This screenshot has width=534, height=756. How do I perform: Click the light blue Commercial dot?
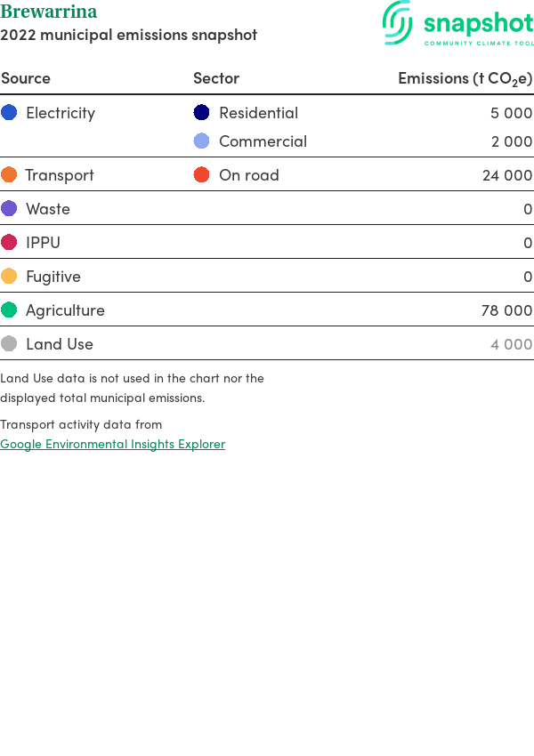pyautogui.click(x=202, y=141)
